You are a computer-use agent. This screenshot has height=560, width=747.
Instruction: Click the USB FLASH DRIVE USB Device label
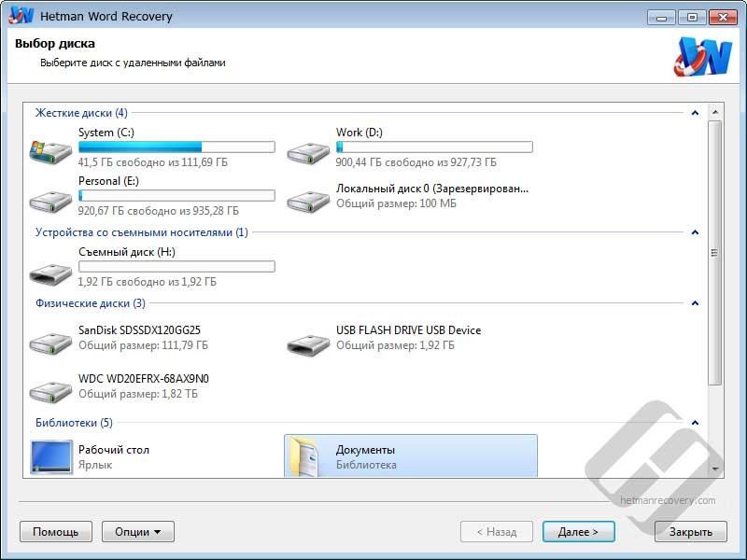coord(408,330)
